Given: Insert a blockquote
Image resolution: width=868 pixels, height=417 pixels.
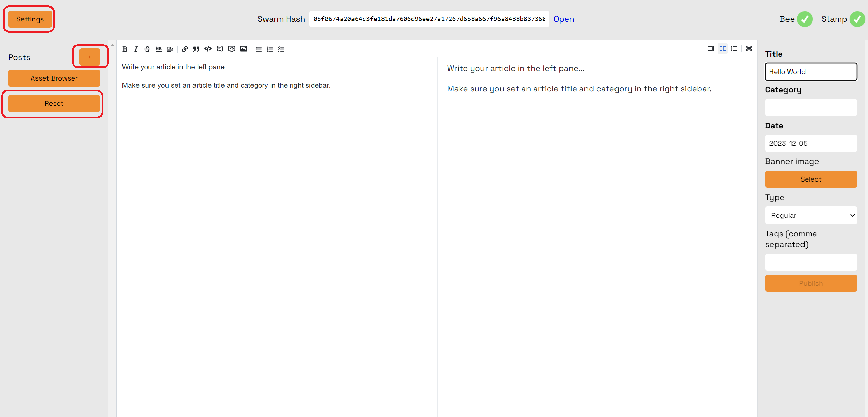Looking at the screenshot, I should [196, 49].
